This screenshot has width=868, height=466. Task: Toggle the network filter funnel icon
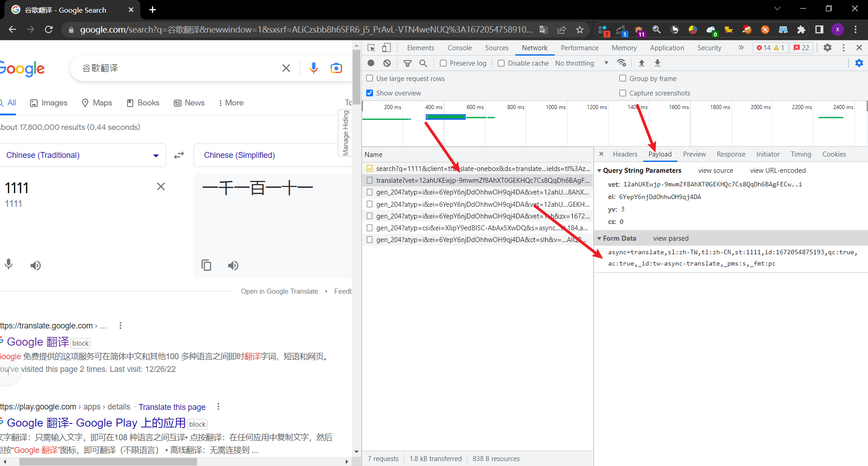click(x=407, y=63)
